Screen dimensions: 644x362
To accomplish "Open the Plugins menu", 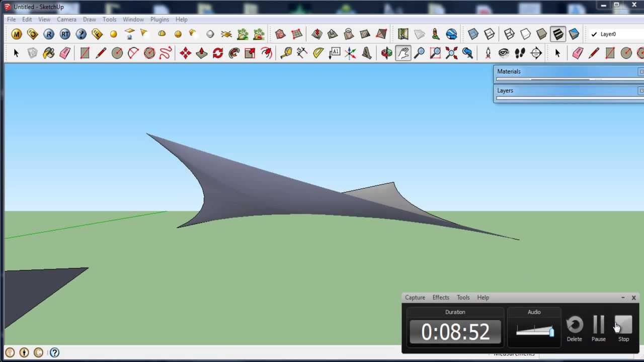I will (x=159, y=19).
